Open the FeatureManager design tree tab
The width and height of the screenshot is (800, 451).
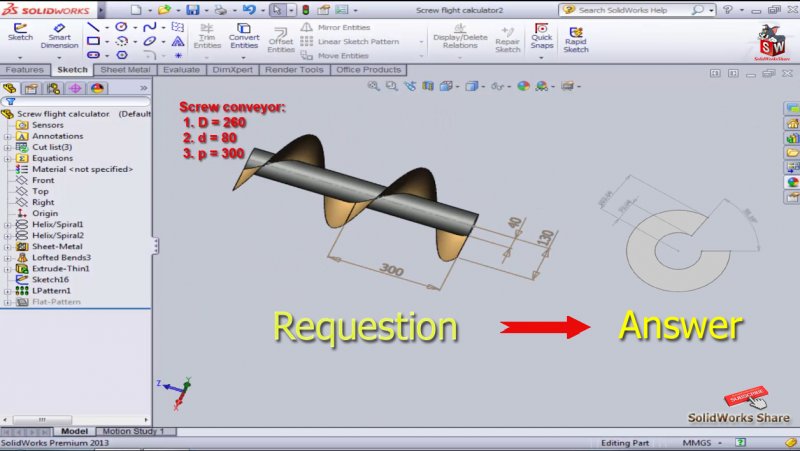click(x=10, y=88)
